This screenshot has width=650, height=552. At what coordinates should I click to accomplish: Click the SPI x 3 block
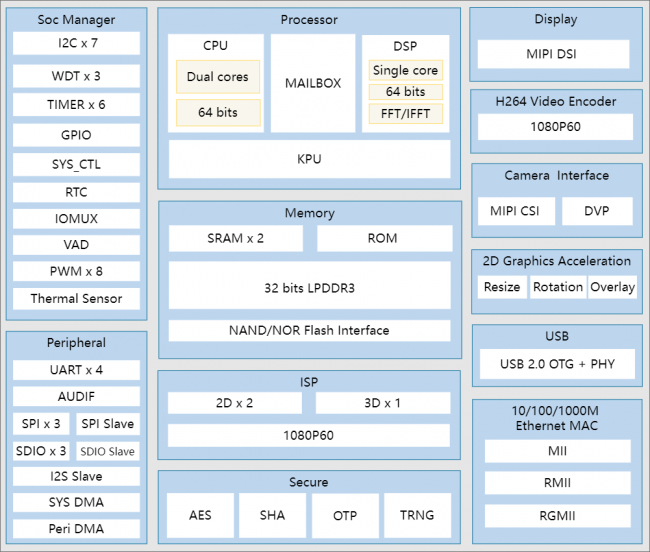pyautogui.click(x=41, y=424)
